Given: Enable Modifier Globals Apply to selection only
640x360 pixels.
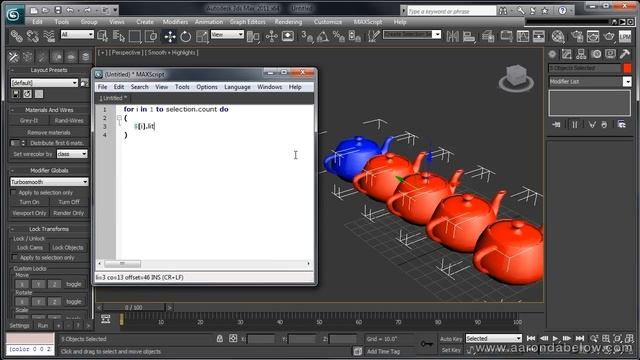Looking at the screenshot, I should pos(14,192).
